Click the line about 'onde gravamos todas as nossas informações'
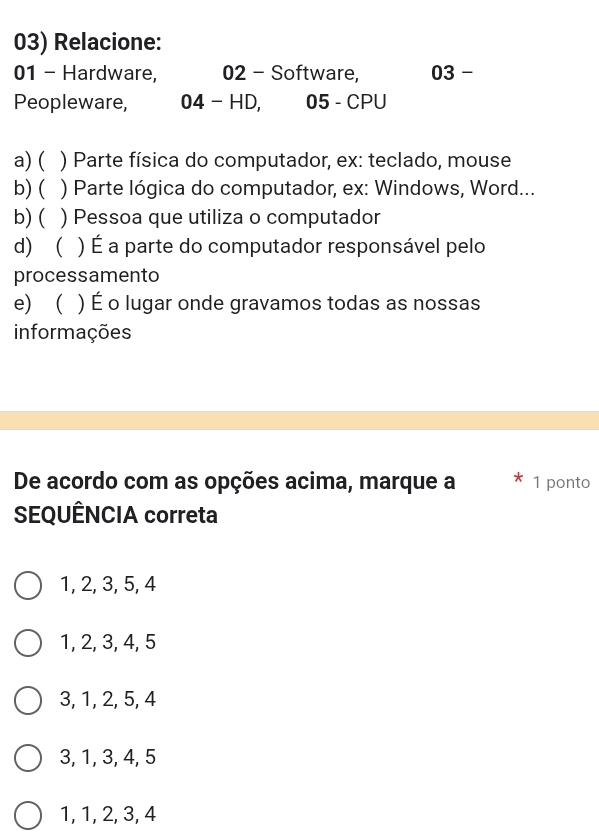Viewport: 599px width, 837px height. pos(247,318)
